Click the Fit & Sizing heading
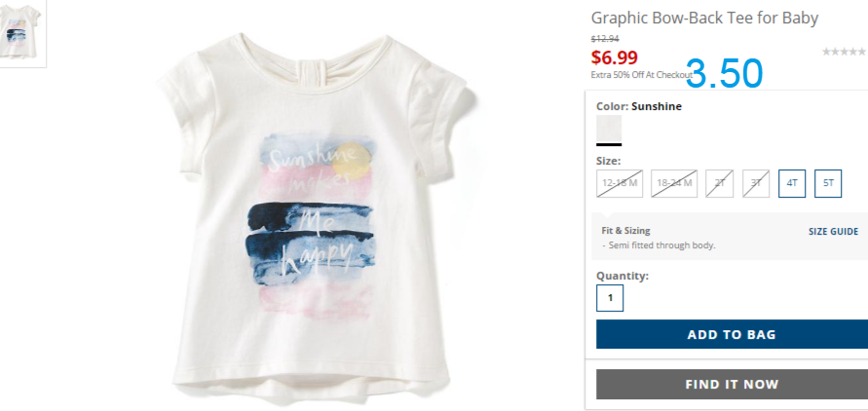 [x=625, y=231]
